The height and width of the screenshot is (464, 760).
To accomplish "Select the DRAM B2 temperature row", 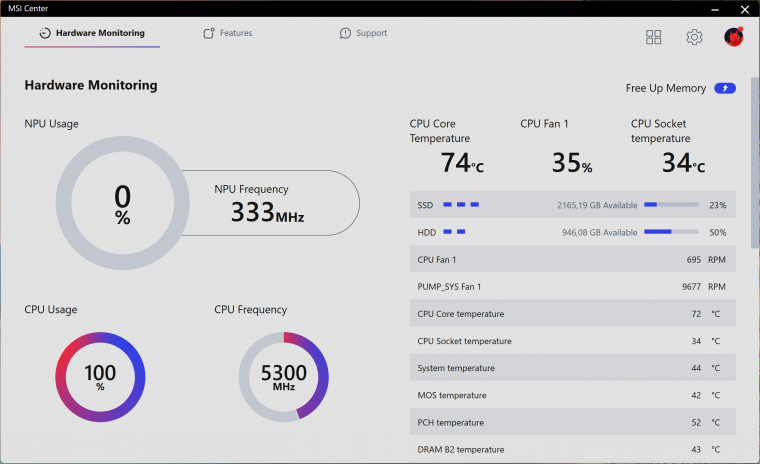I will point(572,449).
